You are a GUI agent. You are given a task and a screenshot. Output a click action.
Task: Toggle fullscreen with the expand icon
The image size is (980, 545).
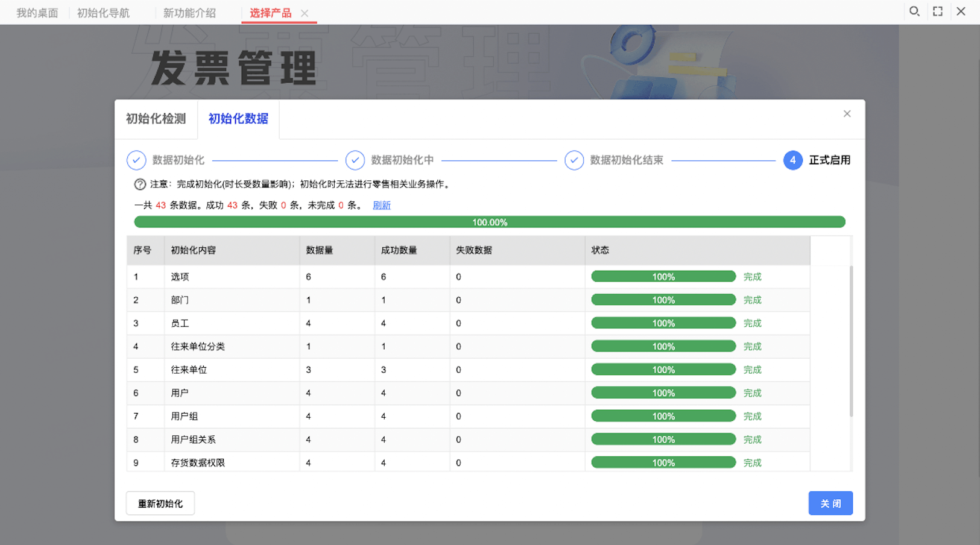(938, 11)
